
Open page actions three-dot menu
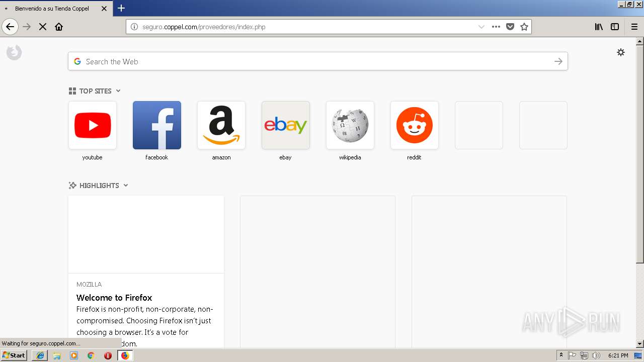click(496, 27)
